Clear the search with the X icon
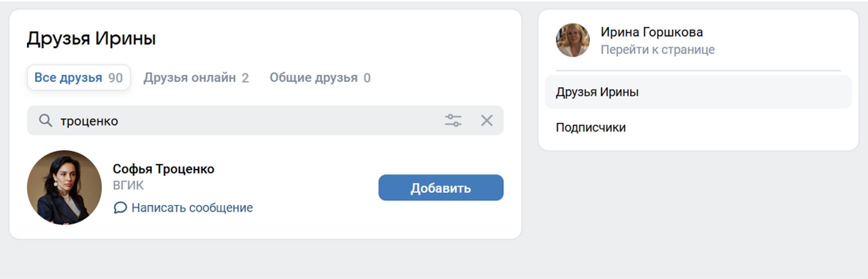The width and height of the screenshot is (868, 279). pyautogui.click(x=487, y=120)
